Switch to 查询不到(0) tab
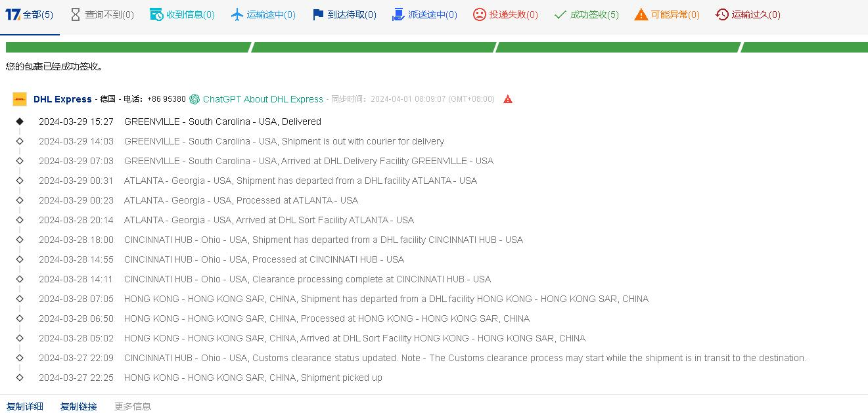The width and height of the screenshot is (868, 413). tap(102, 14)
